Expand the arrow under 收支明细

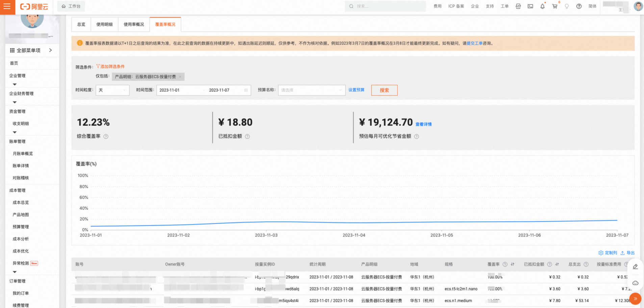(x=15, y=132)
